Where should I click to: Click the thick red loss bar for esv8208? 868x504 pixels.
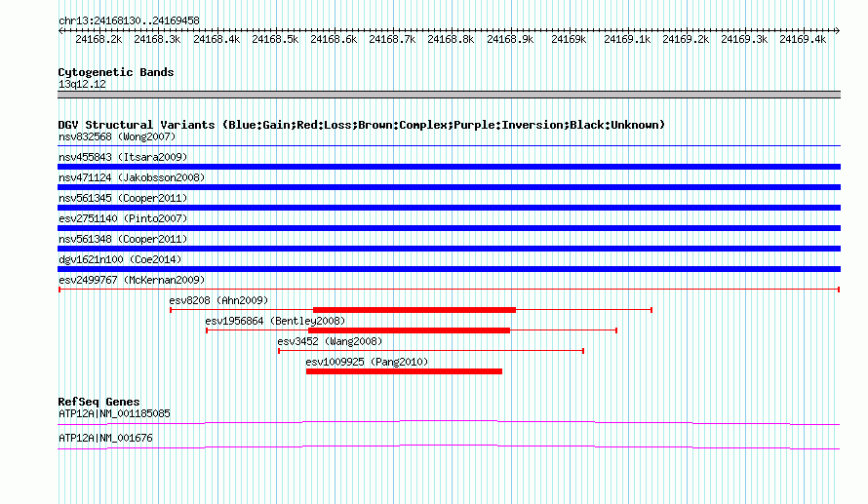pos(414,310)
